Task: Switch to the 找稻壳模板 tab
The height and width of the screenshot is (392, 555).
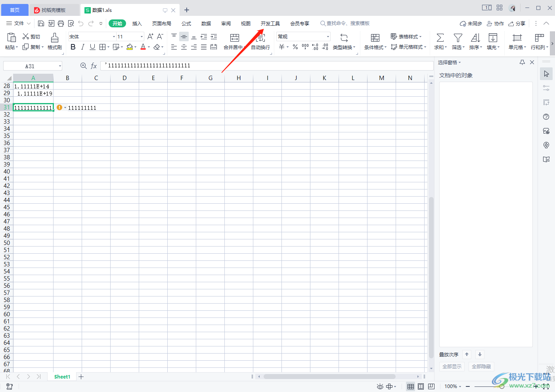Action: [54, 10]
